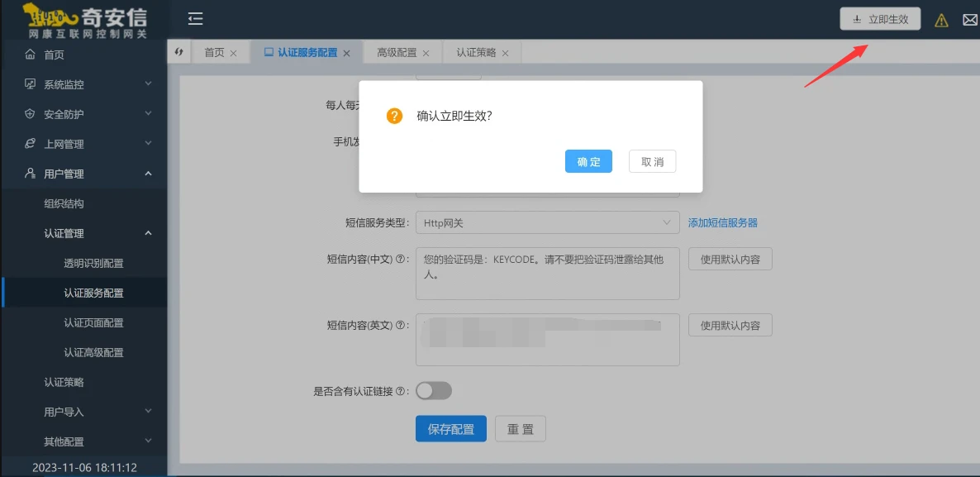Expand the 上网管理 menu chevron
The width and height of the screenshot is (980, 477).
(148, 144)
